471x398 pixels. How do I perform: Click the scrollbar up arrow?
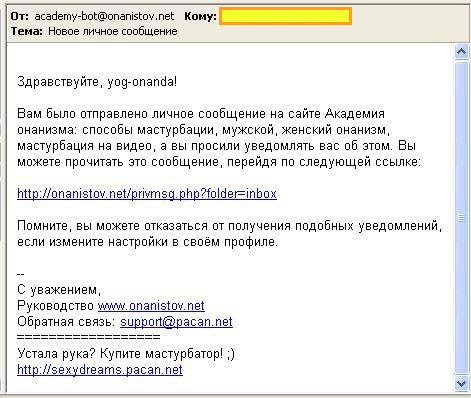click(462, 52)
